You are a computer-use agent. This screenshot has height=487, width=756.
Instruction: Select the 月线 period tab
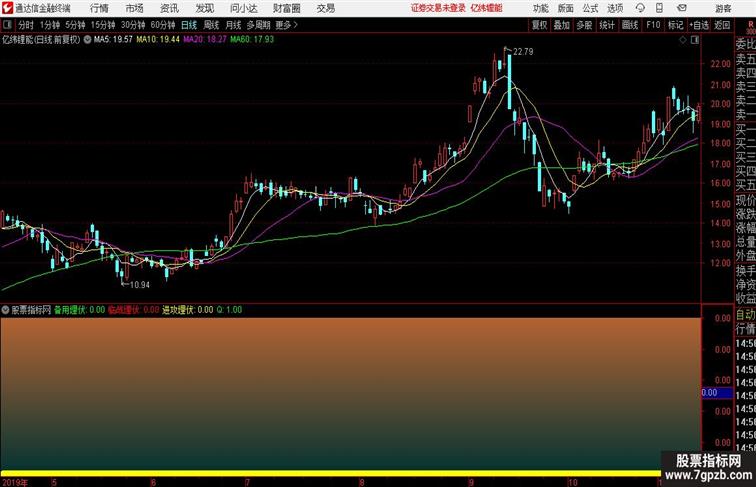(233, 25)
